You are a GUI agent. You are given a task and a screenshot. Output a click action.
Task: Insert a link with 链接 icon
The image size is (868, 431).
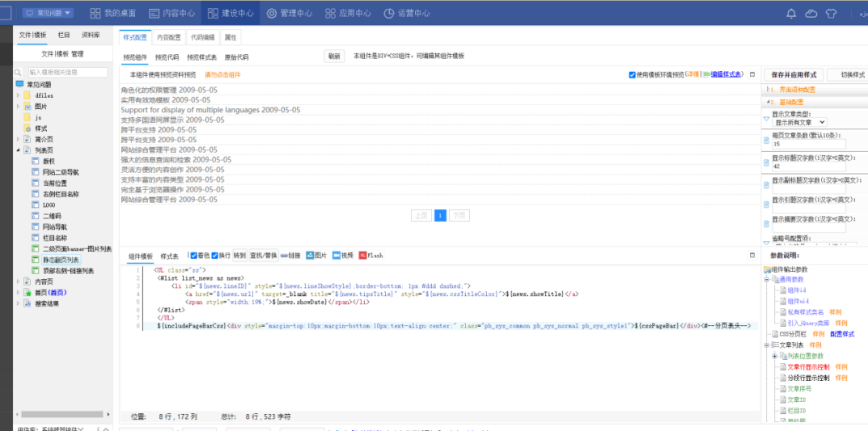[291, 256]
